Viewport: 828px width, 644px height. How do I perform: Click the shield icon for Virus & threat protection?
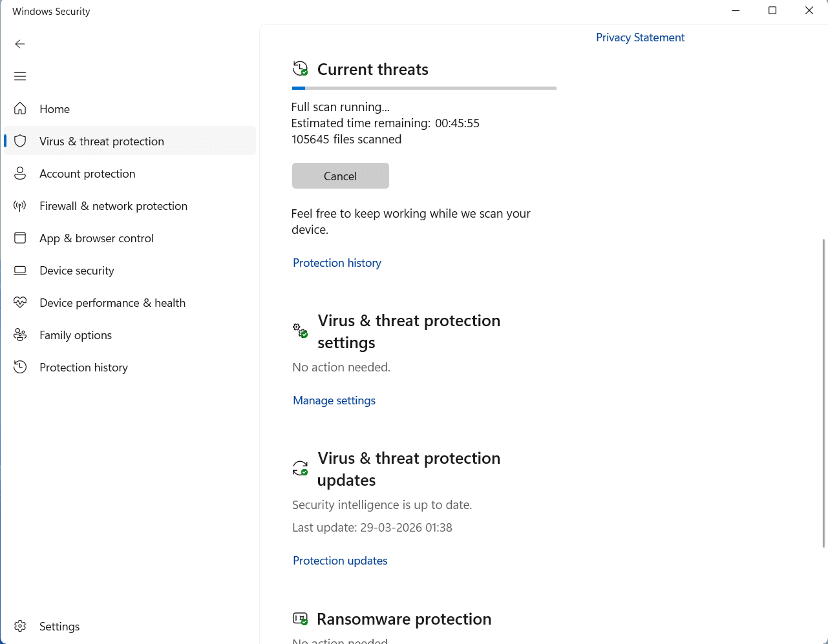pyautogui.click(x=20, y=141)
